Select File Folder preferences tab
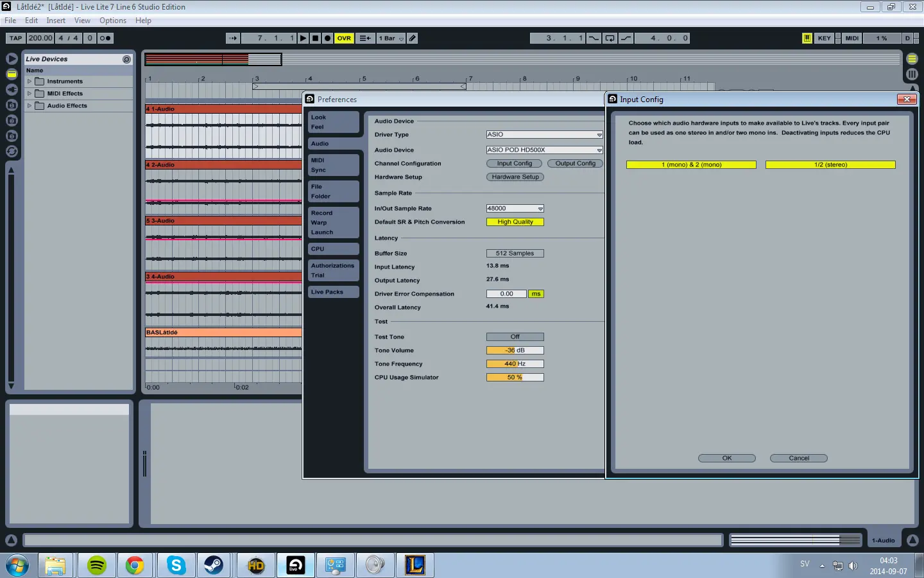 click(x=333, y=191)
